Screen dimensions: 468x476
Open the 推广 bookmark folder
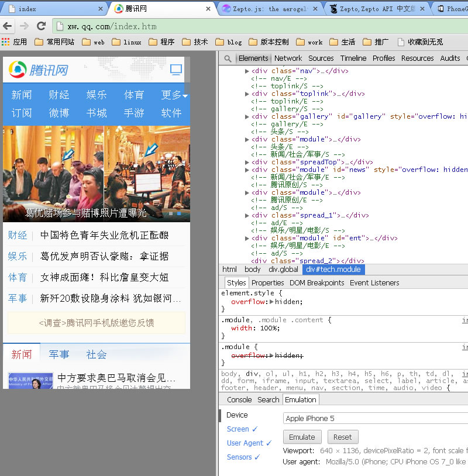pos(376,42)
